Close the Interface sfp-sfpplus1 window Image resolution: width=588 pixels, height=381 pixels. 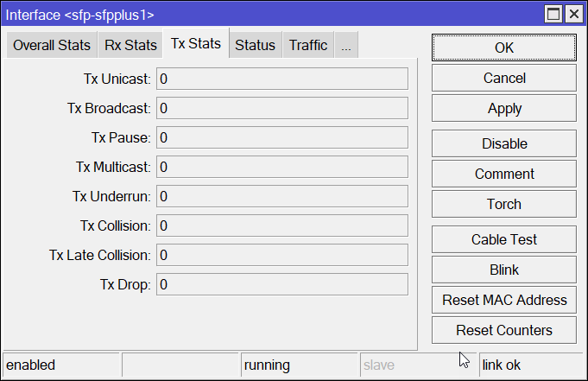coord(572,15)
